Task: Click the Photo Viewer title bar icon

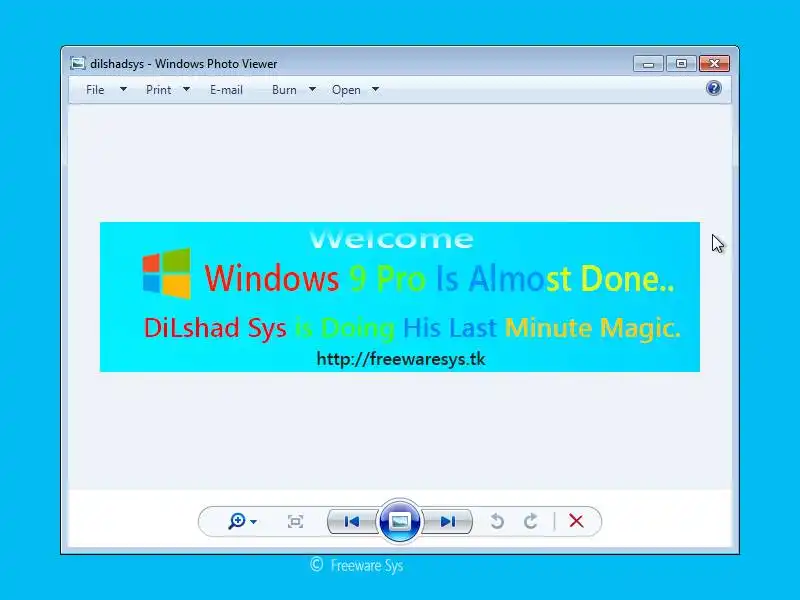Action: click(78, 63)
